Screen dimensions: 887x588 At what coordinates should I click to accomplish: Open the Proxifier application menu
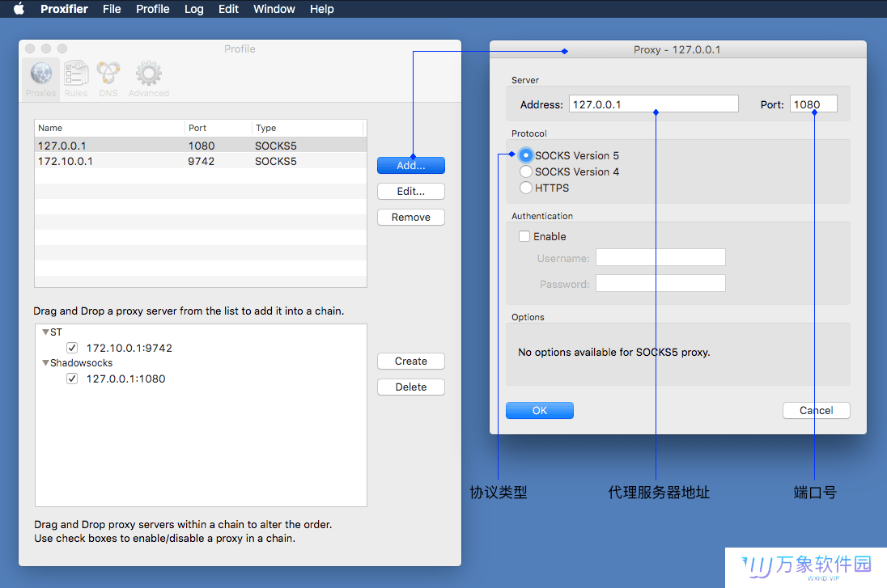pos(64,9)
